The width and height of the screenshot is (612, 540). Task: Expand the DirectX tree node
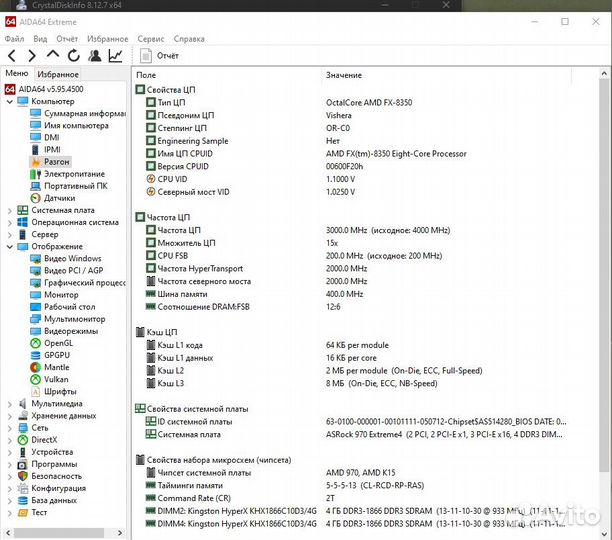point(10,440)
